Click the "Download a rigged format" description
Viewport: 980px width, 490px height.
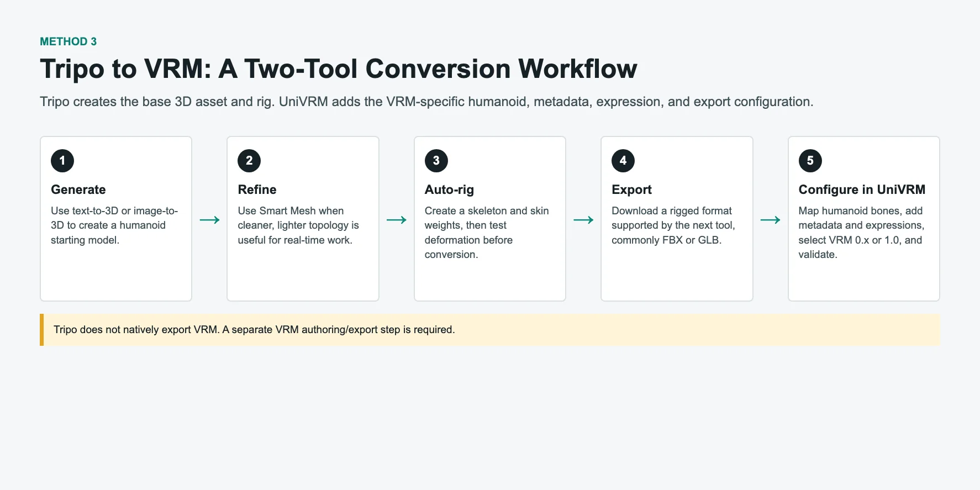click(x=673, y=225)
